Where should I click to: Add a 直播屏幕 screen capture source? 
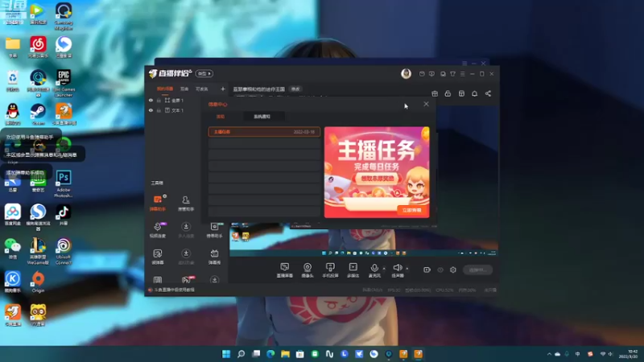point(285,270)
